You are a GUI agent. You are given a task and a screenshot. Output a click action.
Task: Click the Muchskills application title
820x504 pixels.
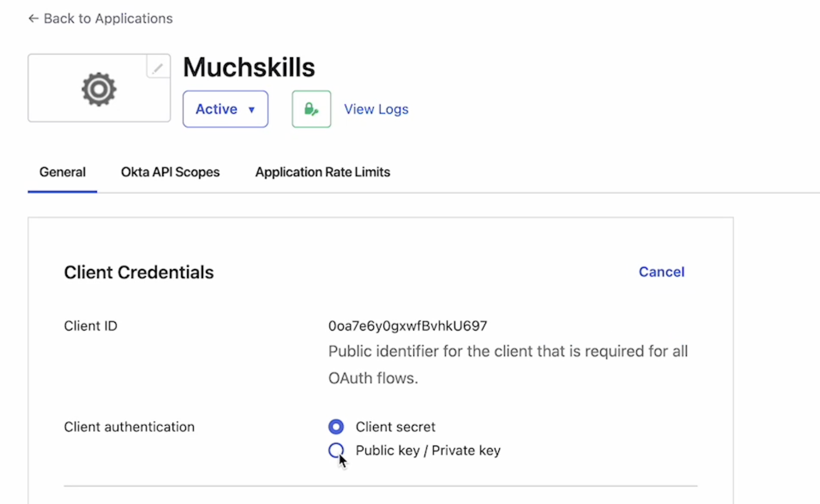pos(249,67)
